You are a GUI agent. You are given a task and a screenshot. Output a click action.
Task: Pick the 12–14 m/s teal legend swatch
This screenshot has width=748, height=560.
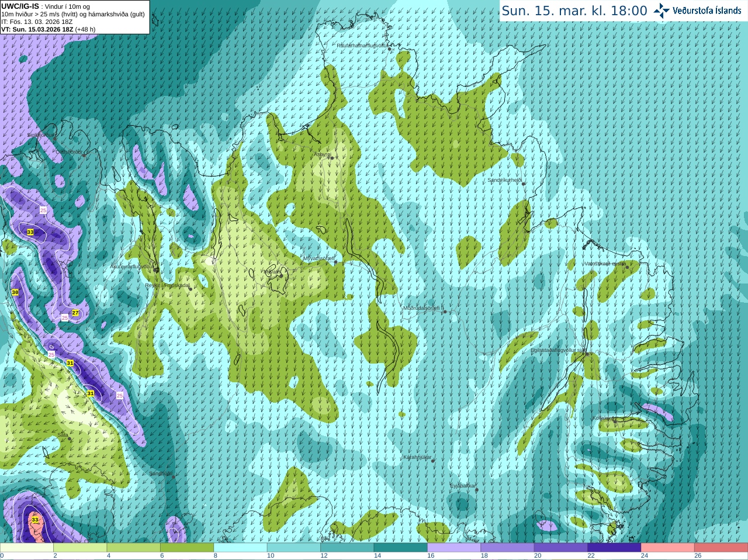347,548
